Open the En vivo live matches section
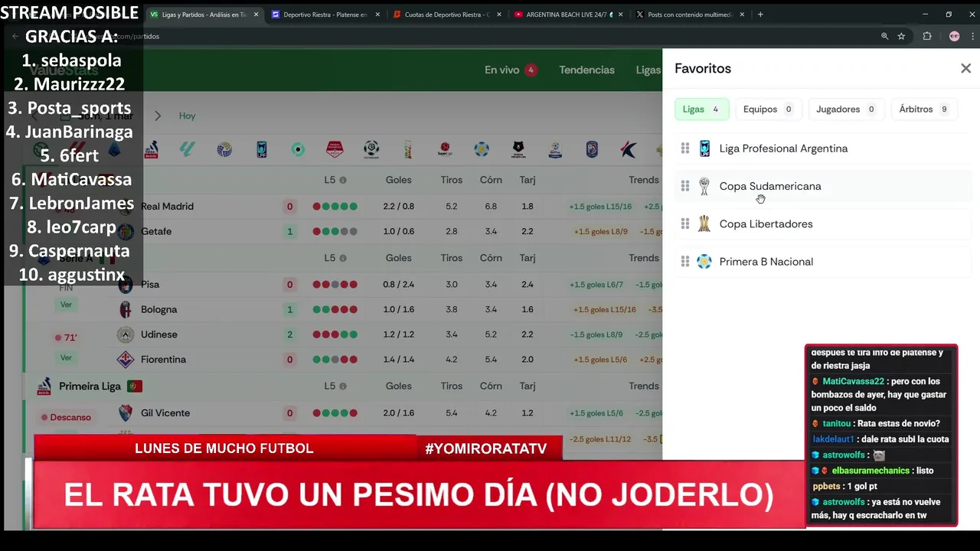The image size is (980, 551). click(511, 70)
